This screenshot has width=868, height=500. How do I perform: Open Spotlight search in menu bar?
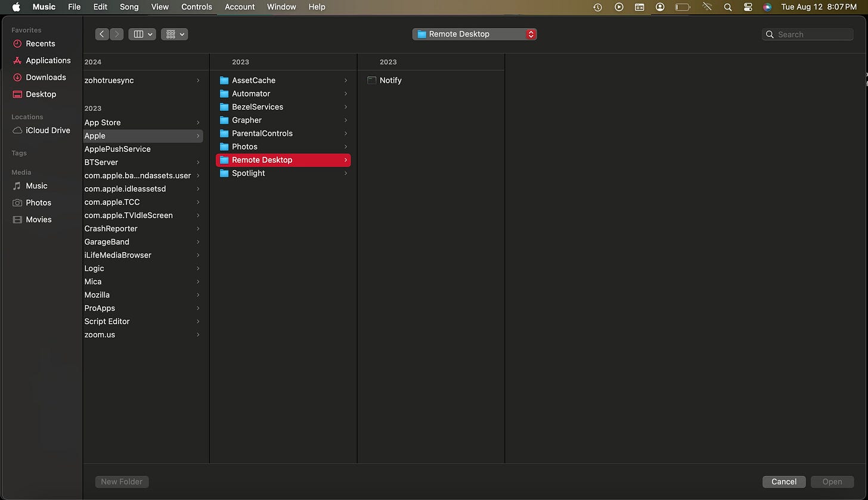pos(727,7)
